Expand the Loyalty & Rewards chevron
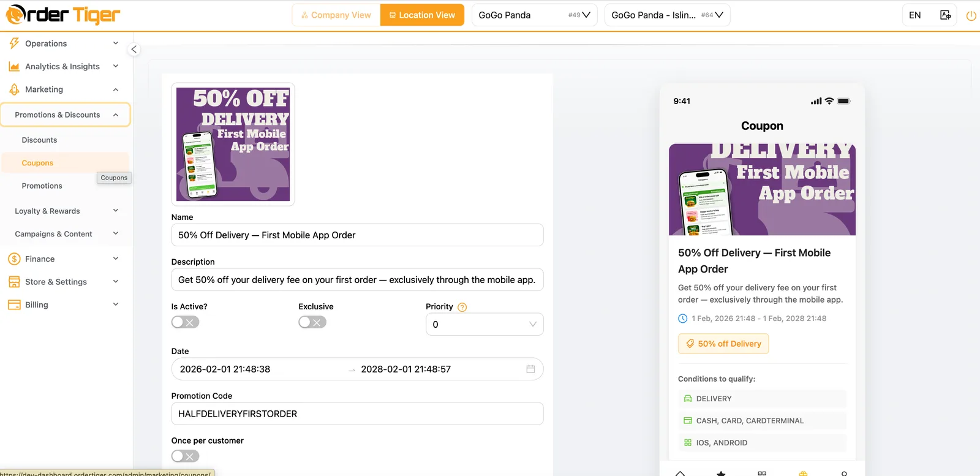Viewport: 980px width, 476px height. pos(116,211)
